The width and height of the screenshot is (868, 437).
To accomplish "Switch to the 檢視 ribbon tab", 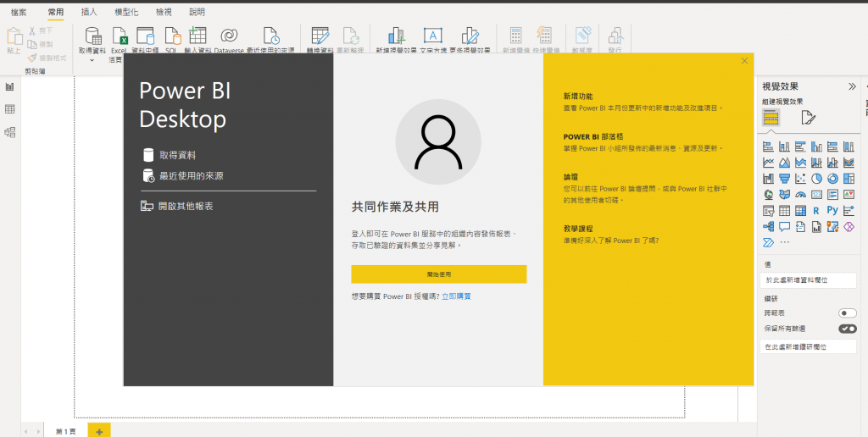I will pyautogui.click(x=164, y=12).
